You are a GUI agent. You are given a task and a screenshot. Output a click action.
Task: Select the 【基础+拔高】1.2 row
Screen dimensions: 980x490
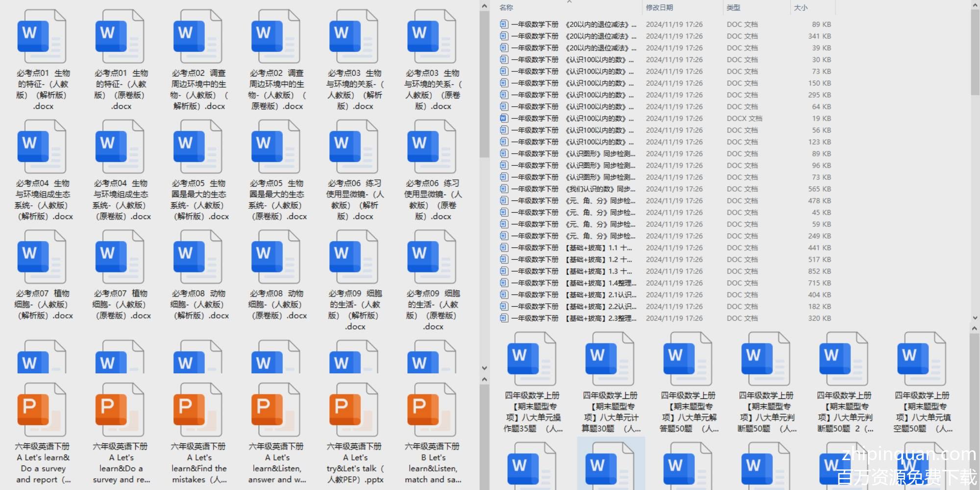tap(665, 260)
